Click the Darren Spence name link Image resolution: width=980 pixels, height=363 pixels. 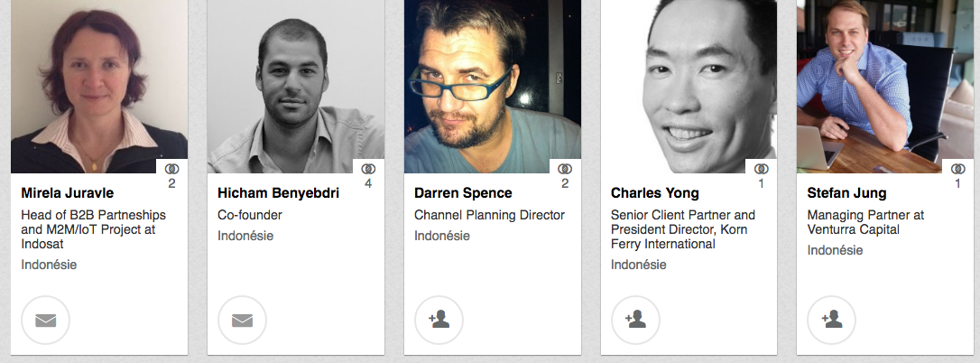[x=463, y=193]
